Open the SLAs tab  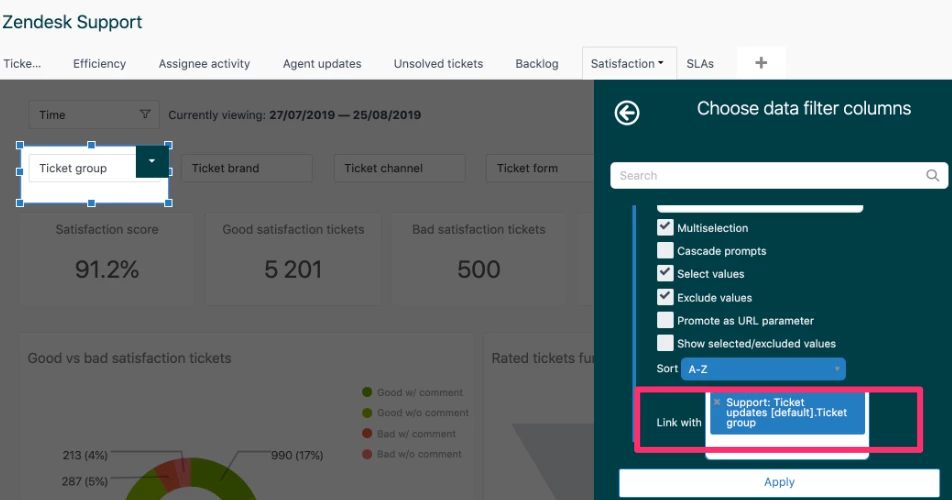pyautogui.click(x=700, y=64)
